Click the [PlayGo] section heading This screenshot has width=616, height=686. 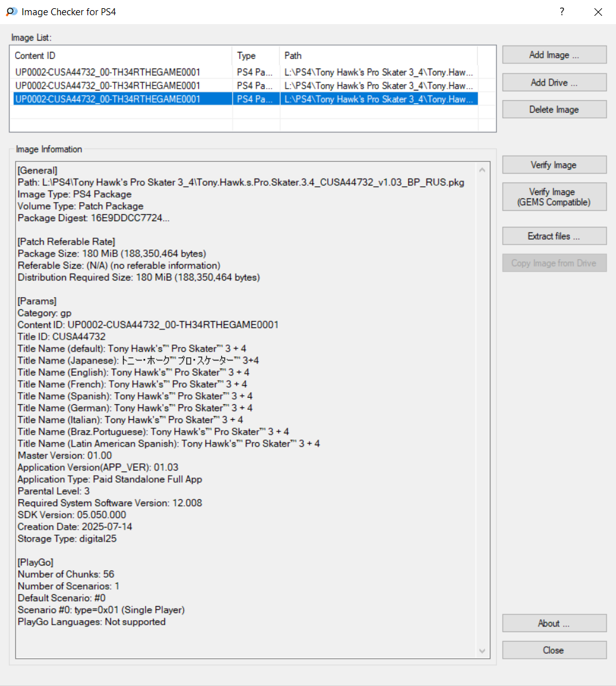tap(35, 562)
